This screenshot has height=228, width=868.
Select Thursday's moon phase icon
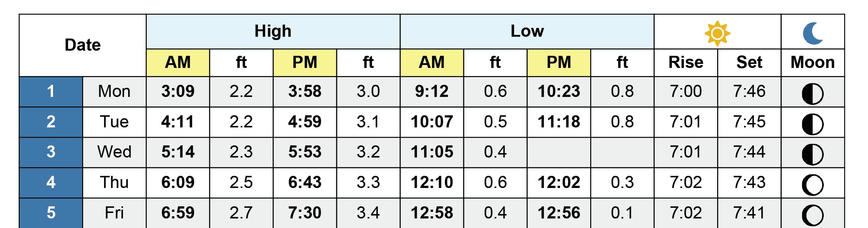pyautogui.click(x=812, y=185)
